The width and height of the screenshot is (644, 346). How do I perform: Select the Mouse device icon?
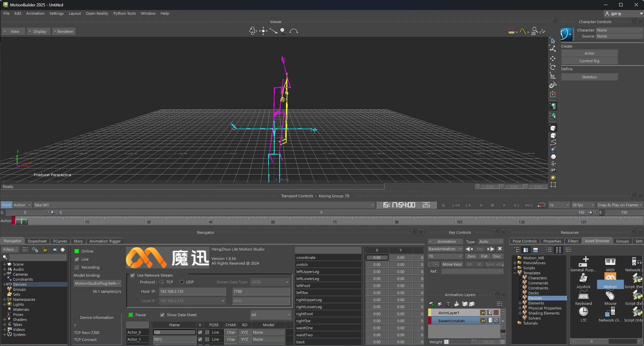point(610,296)
